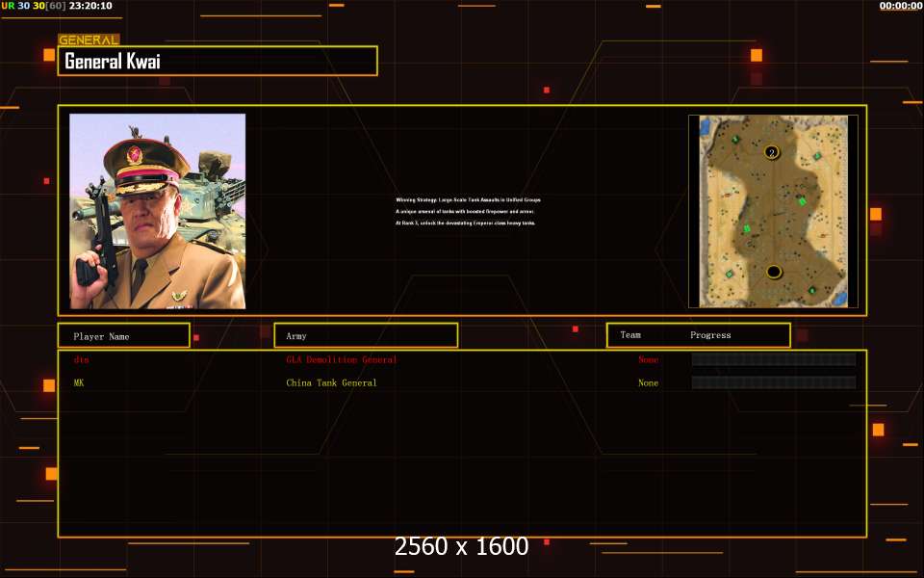The image size is (924, 578).
Task: Click Team 'None' in MK row
Action: (x=648, y=382)
